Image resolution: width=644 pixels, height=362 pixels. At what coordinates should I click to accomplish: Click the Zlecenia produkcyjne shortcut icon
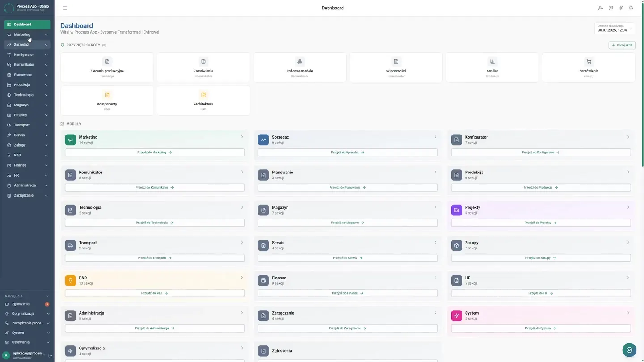point(107,62)
